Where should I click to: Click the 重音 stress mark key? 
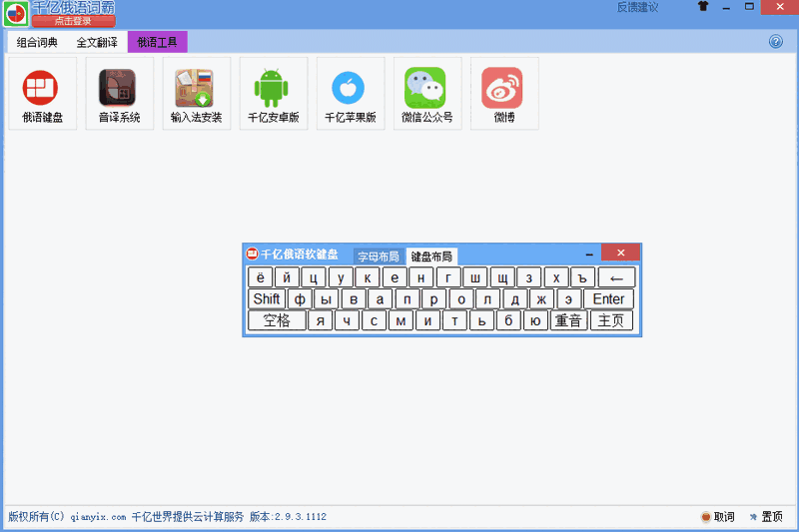[x=568, y=320]
